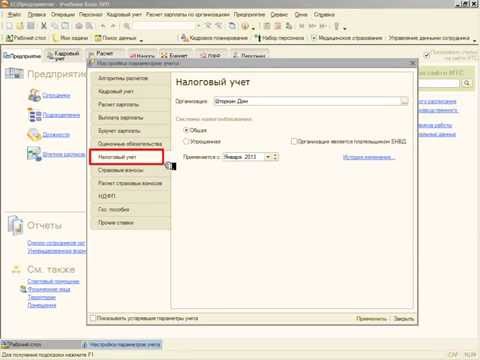The image size is (480, 360).
Task: Toggle the ИТС links checkbox at top right
Action: click(427, 55)
